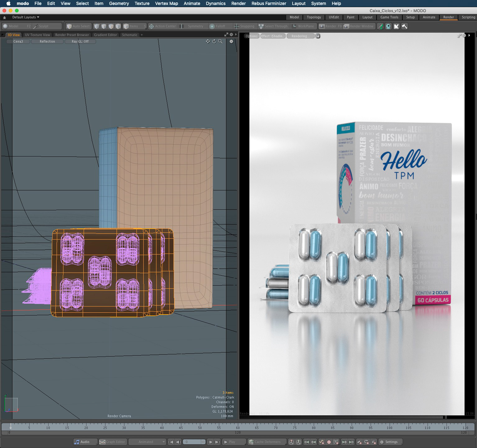Add a new viewport tab with plus
Viewport: 477px width, 448px height.
142,35
